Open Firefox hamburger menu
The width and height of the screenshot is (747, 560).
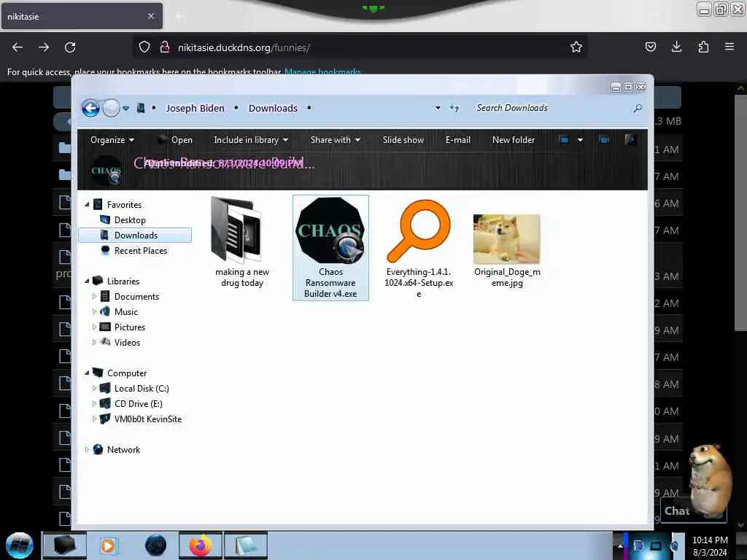coord(729,47)
